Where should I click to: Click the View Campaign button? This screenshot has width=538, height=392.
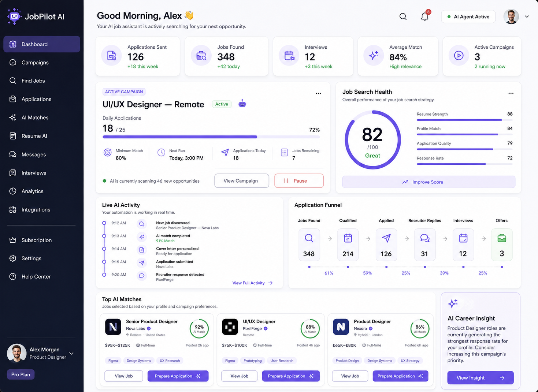(x=242, y=181)
